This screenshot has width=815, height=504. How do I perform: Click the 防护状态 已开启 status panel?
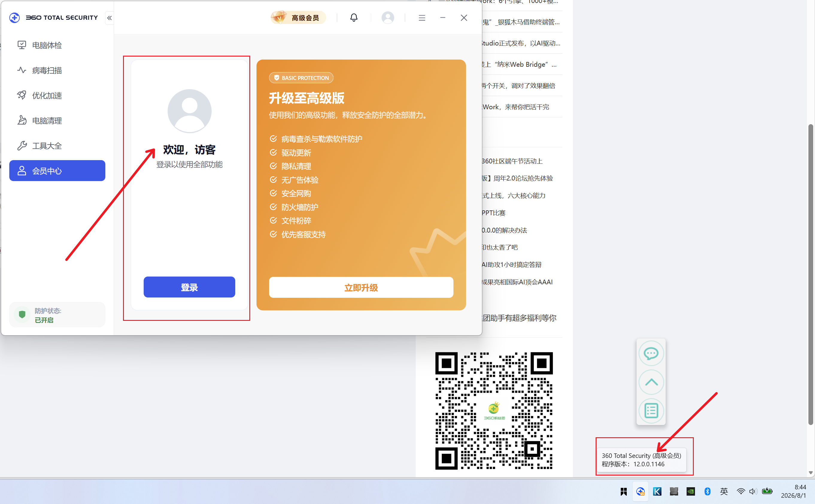[x=57, y=315]
